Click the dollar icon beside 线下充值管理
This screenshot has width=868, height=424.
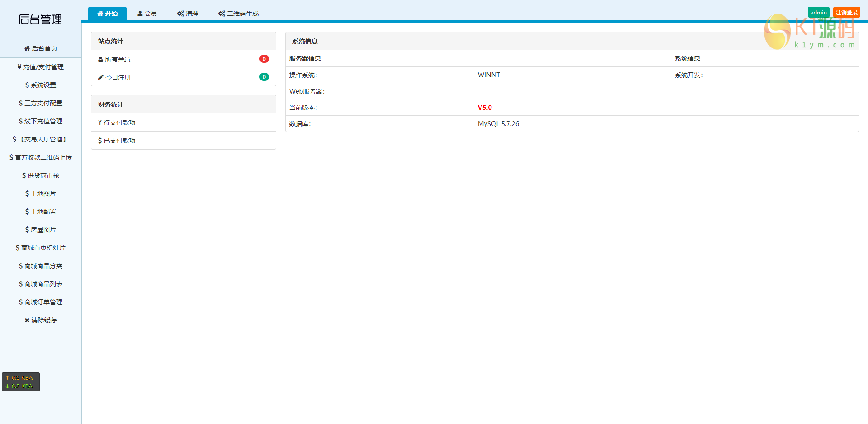(x=21, y=121)
